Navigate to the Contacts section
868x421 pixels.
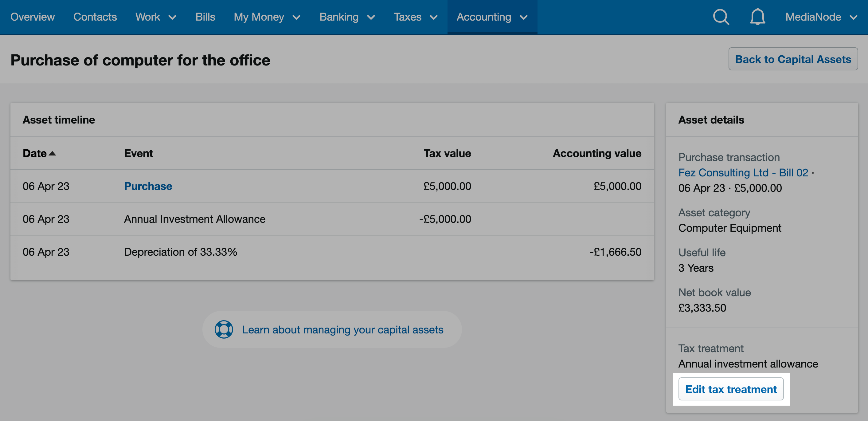(x=95, y=17)
